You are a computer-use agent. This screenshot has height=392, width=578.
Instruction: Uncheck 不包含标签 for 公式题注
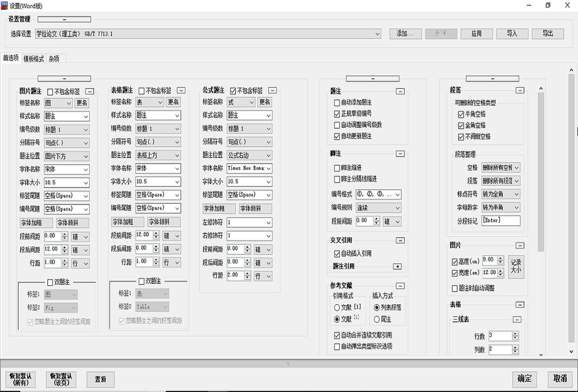click(x=233, y=91)
